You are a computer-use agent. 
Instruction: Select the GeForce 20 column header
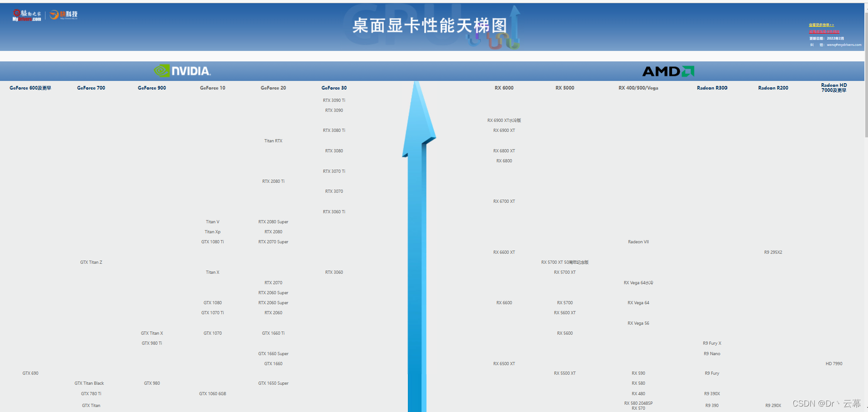point(273,88)
